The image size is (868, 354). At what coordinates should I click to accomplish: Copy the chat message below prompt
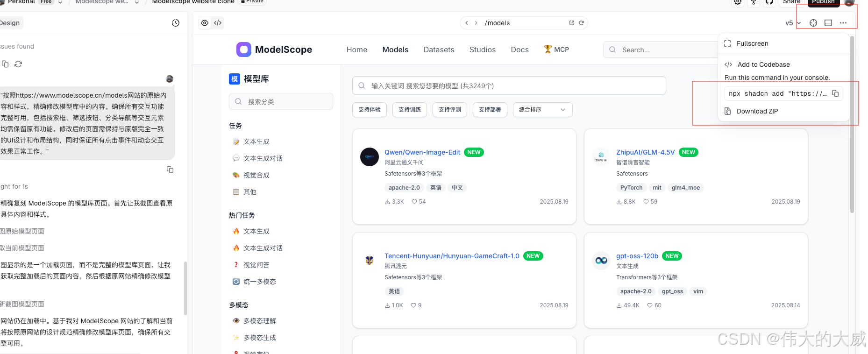pos(170,170)
